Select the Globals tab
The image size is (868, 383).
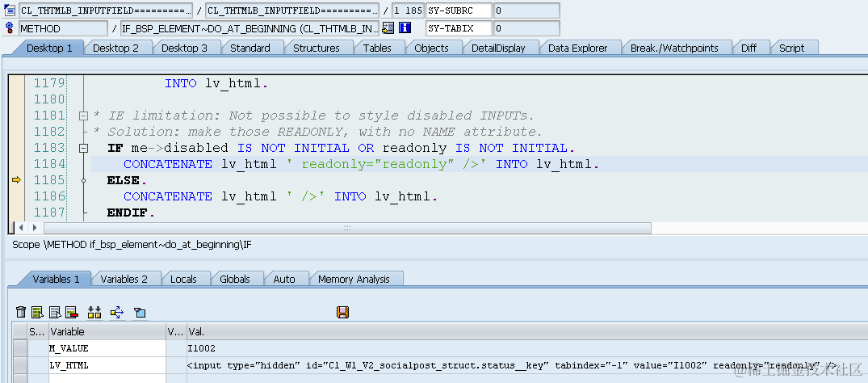click(235, 279)
